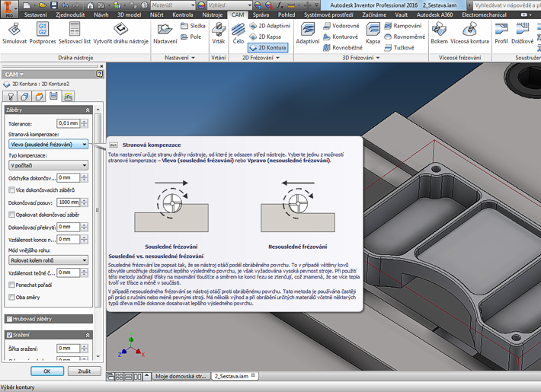The height and width of the screenshot is (392, 541).
Task: Switch to the Kontrola ribbon tab
Action: pos(183,14)
